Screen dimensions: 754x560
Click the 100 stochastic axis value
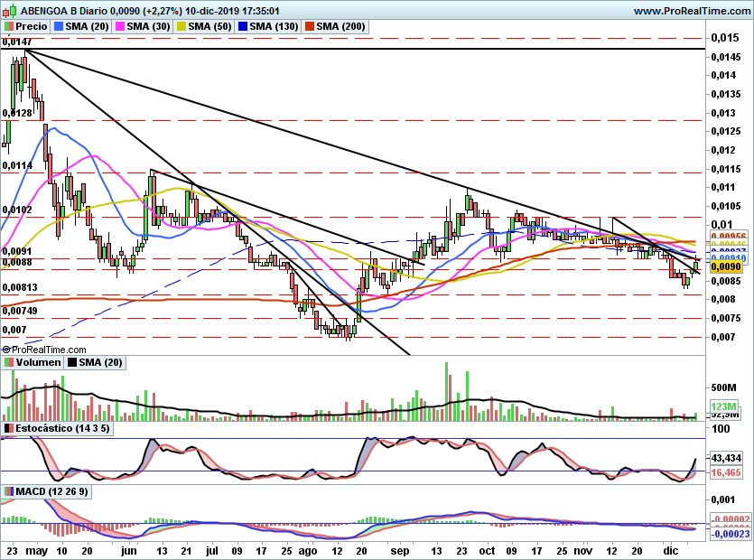click(x=721, y=429)
